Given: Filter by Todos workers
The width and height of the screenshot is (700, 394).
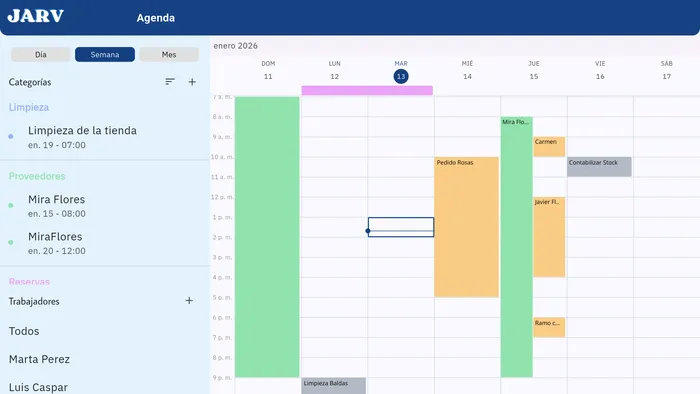Looking at the screenshot, I should click(24, 331).
